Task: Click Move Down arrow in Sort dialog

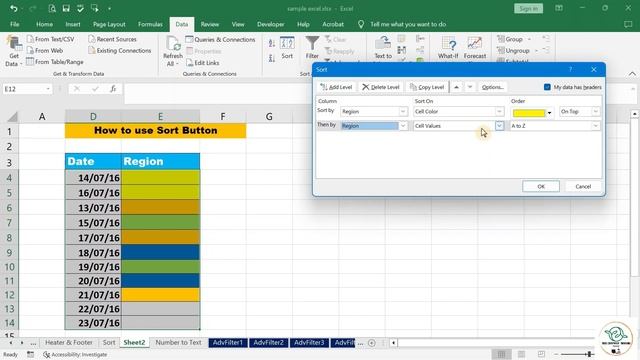Action: 470,87
